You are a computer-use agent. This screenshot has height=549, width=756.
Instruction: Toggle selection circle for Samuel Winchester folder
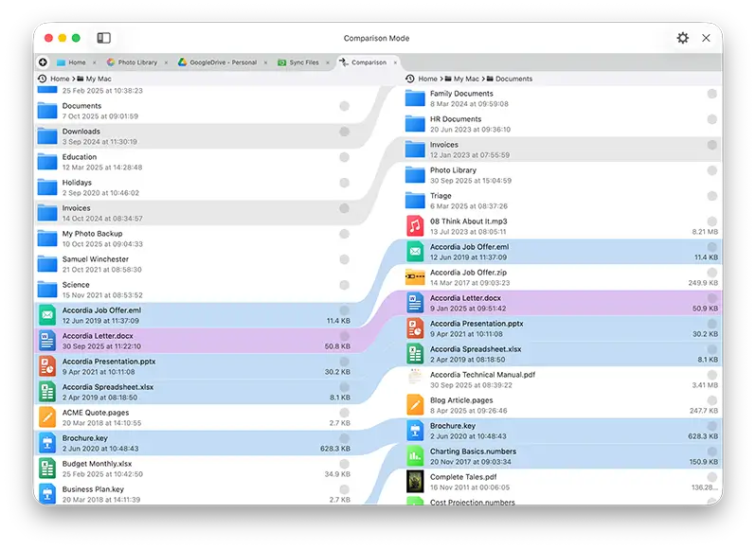tap(344, 259)
